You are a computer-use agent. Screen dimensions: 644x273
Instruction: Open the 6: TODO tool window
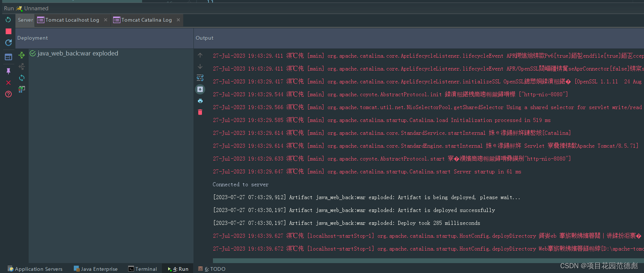click(x=212, y=269)
